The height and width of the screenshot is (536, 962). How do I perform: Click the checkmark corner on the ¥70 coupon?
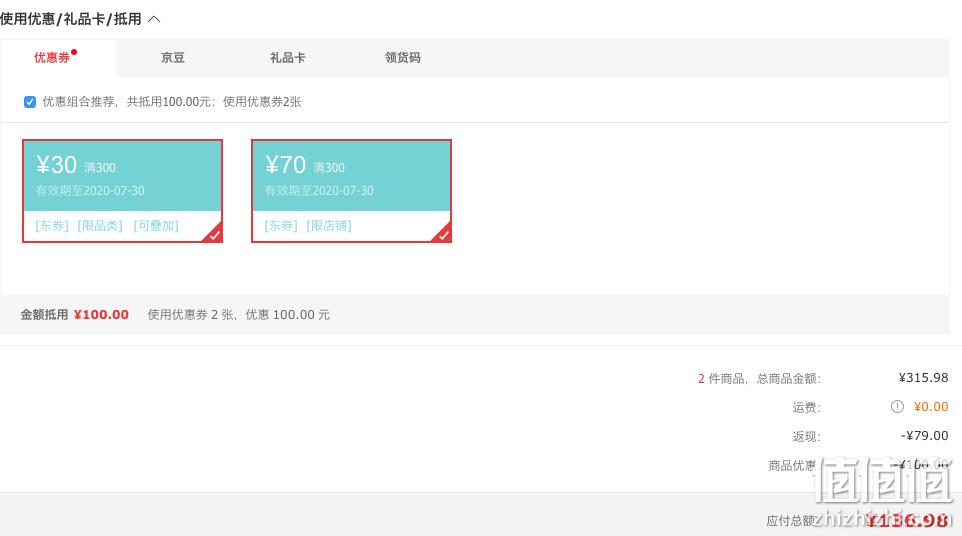442,234
